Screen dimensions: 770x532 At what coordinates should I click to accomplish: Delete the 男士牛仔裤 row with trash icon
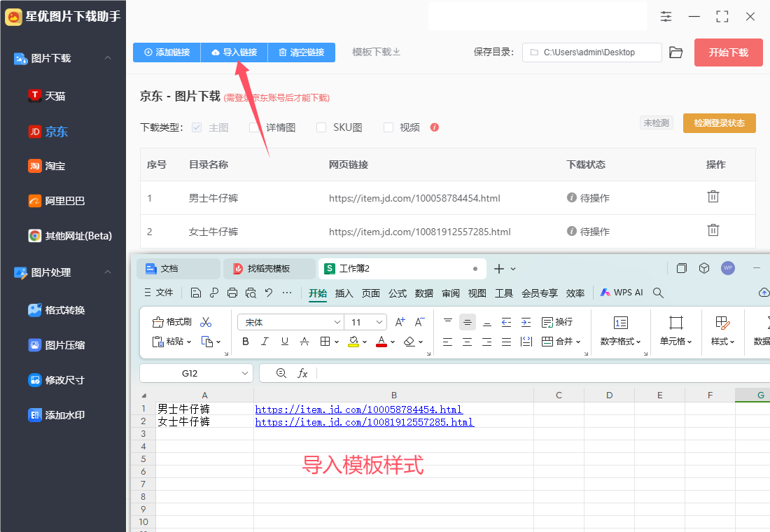(x=713, y=197)
